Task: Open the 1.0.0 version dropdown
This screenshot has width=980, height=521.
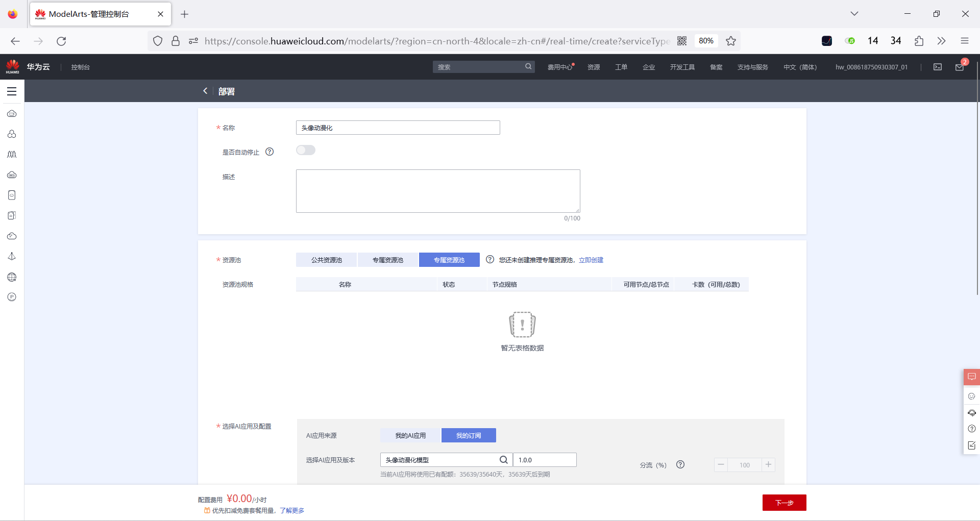Action: point(545,460)
